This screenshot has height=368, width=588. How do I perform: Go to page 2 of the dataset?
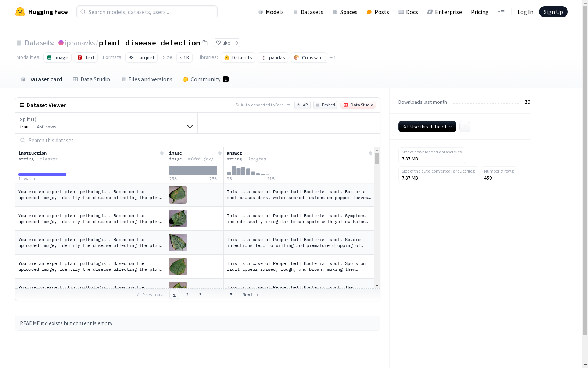[x=187, y=295]
